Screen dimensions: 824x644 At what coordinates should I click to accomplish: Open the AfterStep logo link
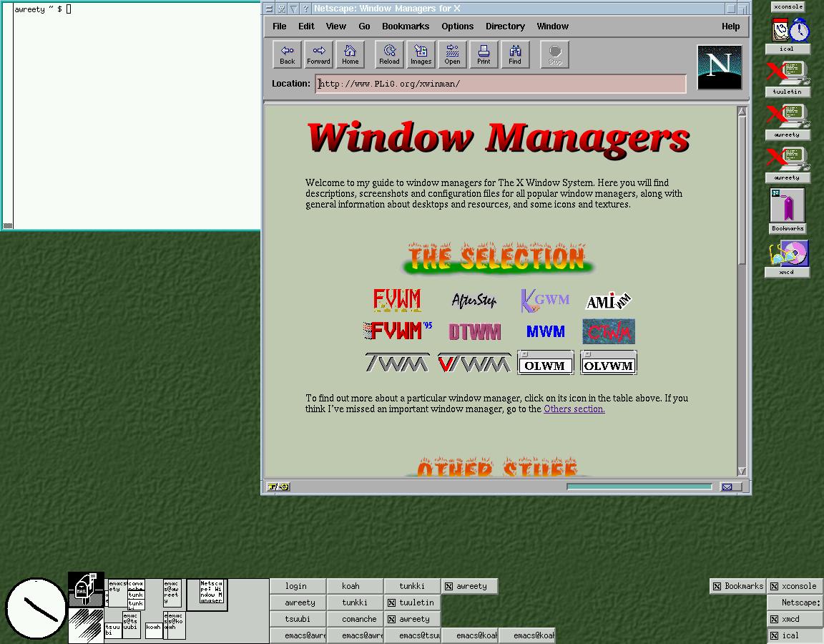(474, 301)
